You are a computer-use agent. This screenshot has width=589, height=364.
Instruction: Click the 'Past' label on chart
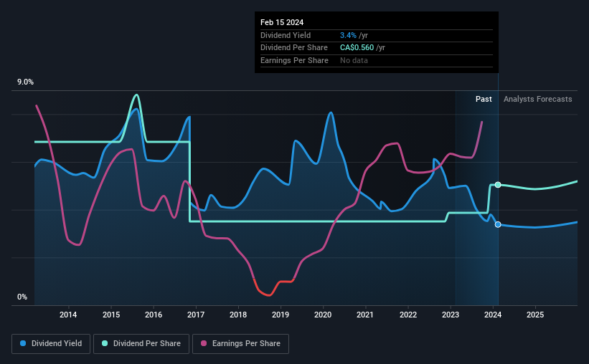point(484,99)
